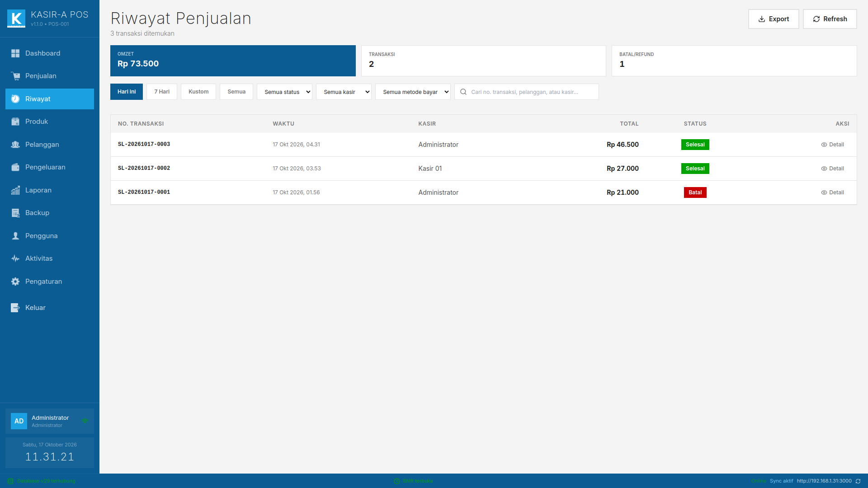Open the Semua status dropdown

tap(284, 92)
